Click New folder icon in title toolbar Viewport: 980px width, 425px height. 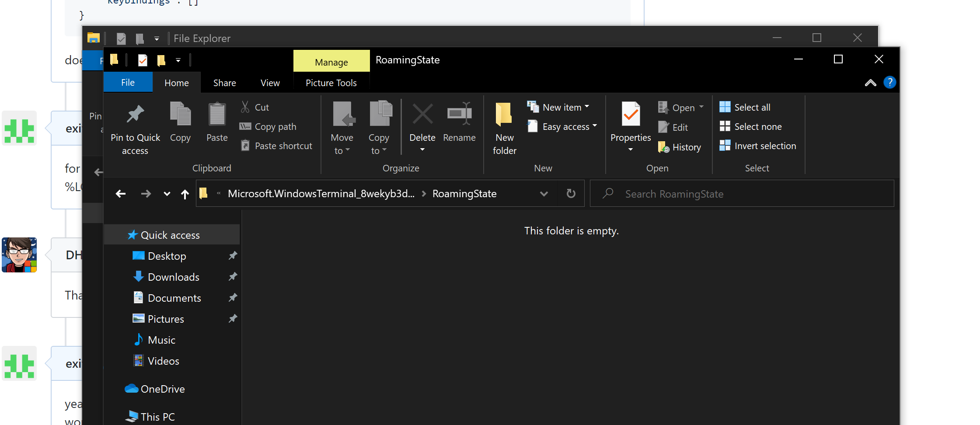(161, 60)
